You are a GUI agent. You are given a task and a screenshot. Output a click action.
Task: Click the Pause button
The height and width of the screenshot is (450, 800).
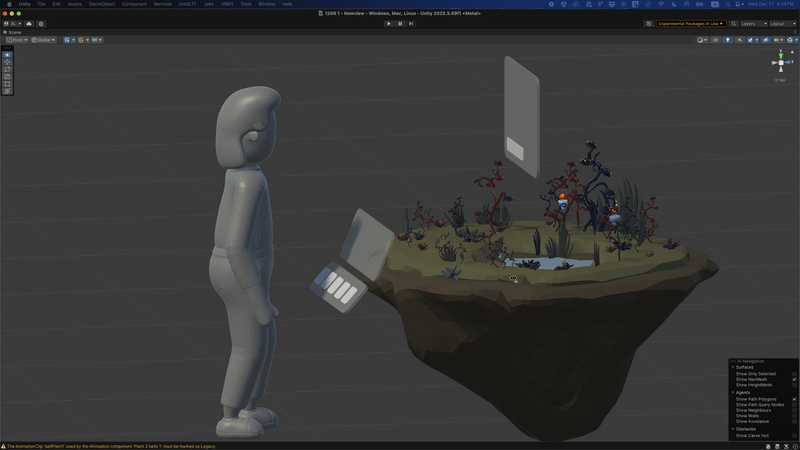400,23
